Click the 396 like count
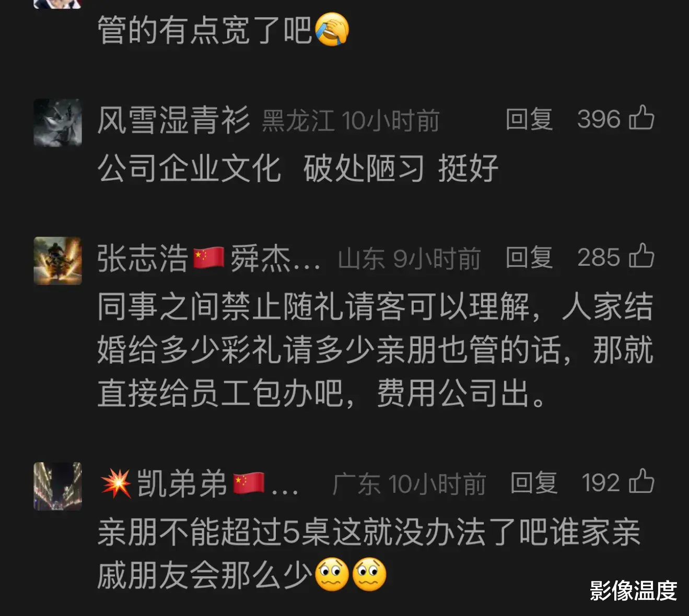 coord(599,120)
